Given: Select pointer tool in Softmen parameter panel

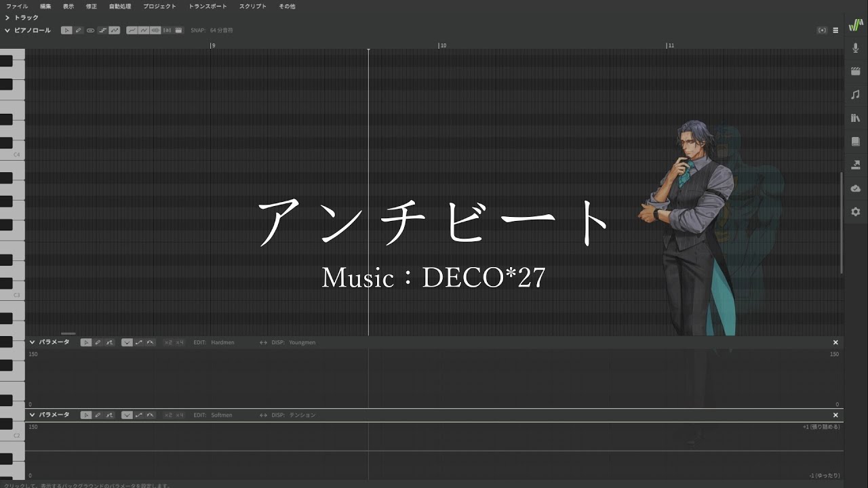Looking at the screenshot, I should point(86,415).
